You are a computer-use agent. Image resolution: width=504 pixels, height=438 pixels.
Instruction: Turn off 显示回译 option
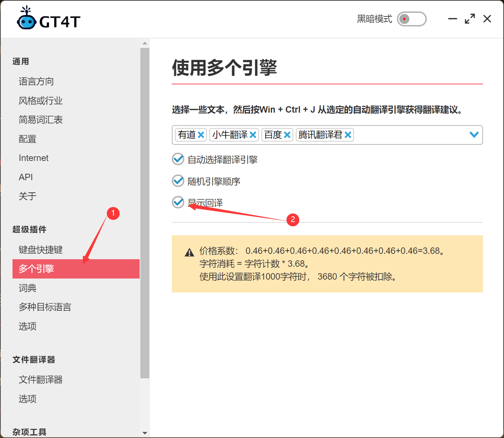[178, 202]
